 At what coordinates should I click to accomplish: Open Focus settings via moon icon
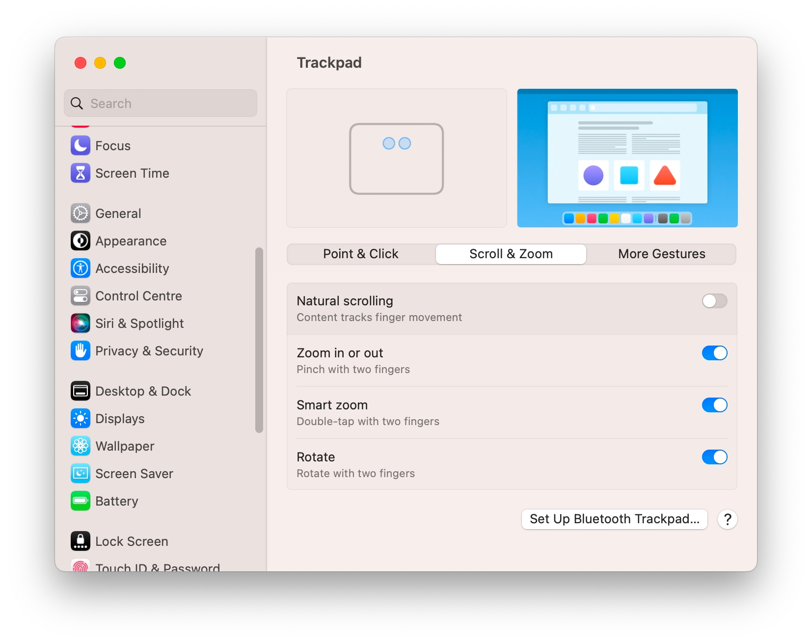tap(81, 146)
